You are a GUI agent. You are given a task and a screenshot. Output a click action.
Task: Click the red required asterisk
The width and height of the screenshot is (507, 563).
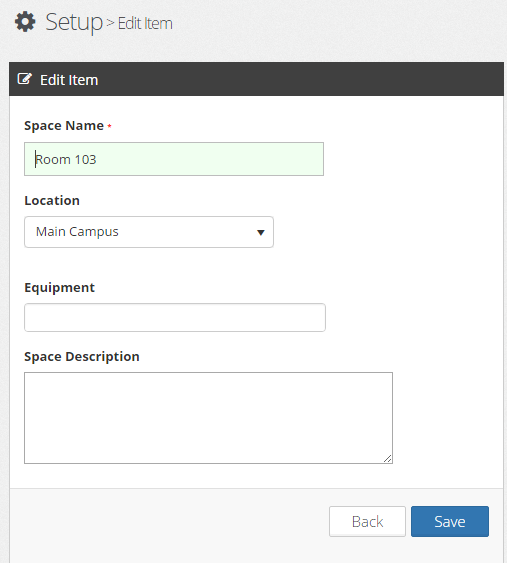pos(110,126)
